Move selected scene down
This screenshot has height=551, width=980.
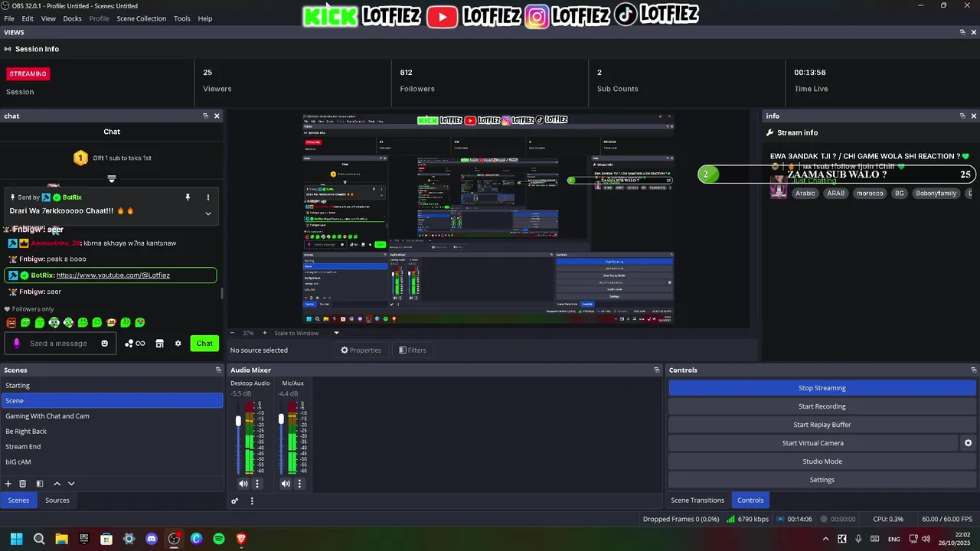point(71,484)
